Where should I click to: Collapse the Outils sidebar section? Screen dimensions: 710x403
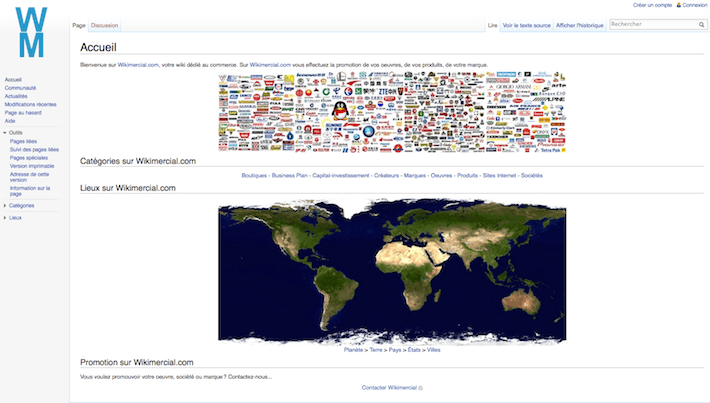[x=5, y=133]
